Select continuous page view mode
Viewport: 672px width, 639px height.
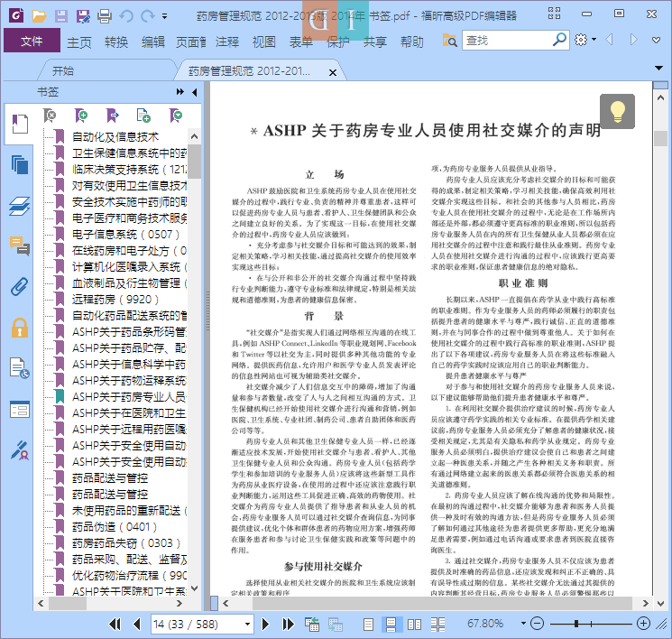pyautogui.click(x=391, y=624)
